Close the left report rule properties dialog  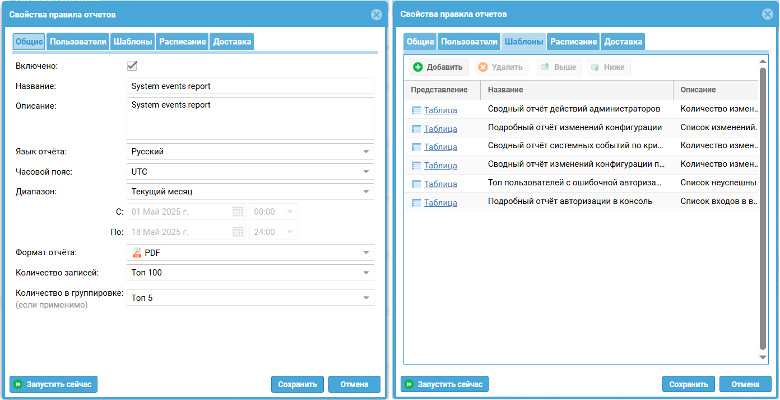376,15
